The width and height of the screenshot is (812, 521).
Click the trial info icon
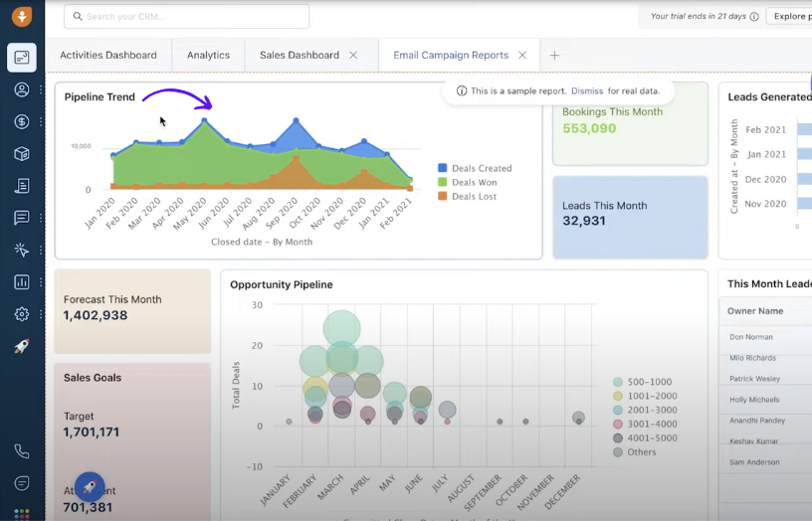point(754,17)
